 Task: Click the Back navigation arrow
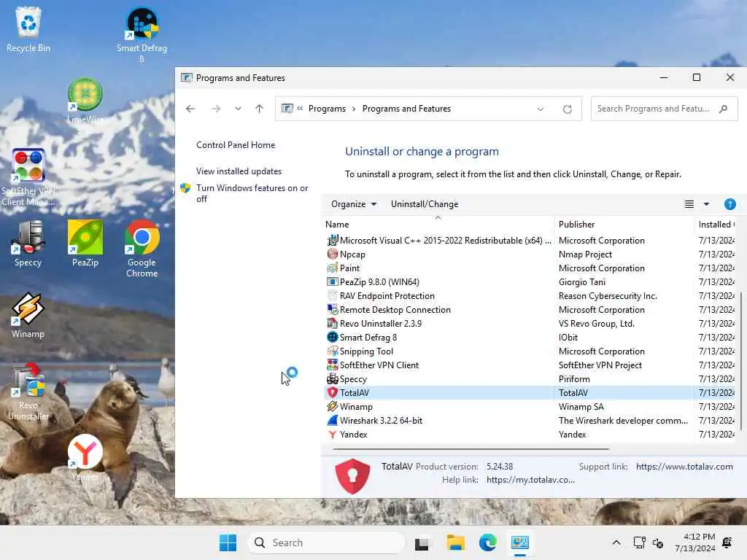tap(190, 109)
